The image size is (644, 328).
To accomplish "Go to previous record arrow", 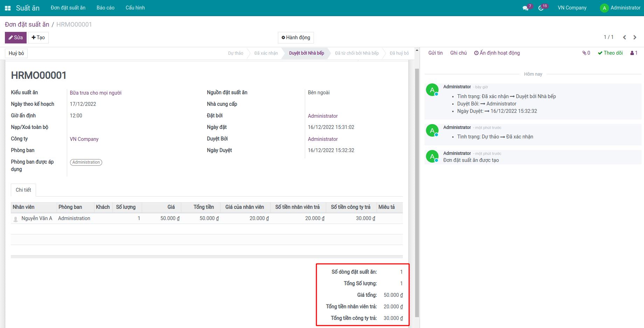I will [x=624, y=37].
